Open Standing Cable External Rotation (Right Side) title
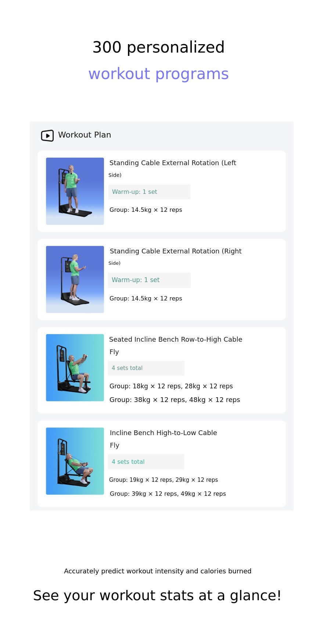316x644 pixels. [176, 251]
